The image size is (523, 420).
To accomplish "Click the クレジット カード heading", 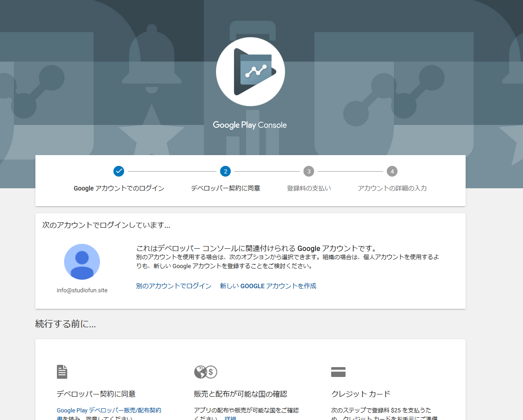I will (x=361, y=394).
